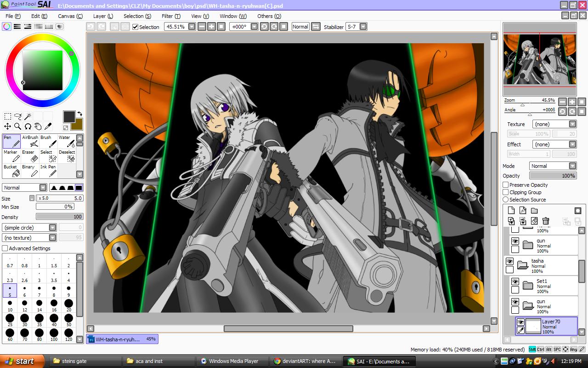Show the swatches panel icon
Image resolution: width=588 pixels, height=368 pixels.
point(49,27)
